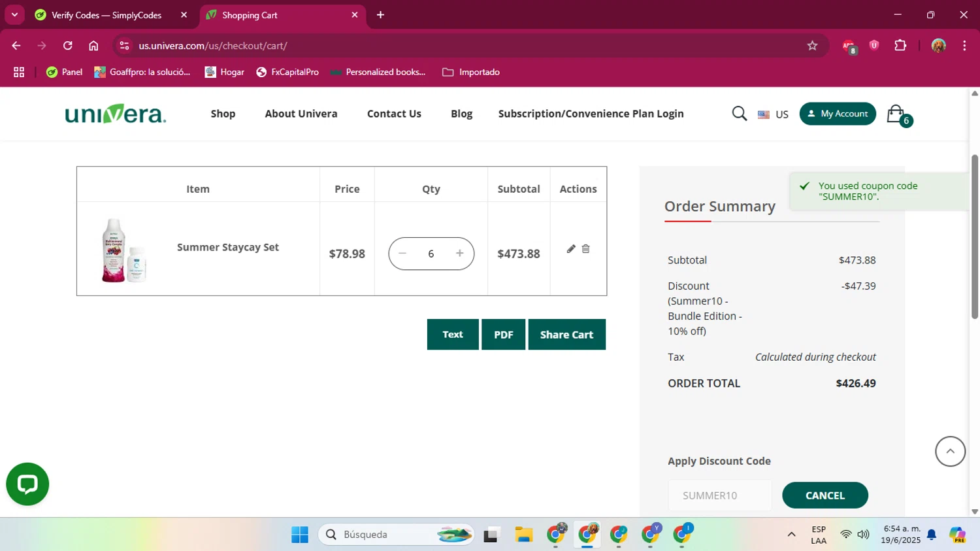Click the ad blocker extension icon
This screenshot has width=980, height=551.
click(849, 46)
